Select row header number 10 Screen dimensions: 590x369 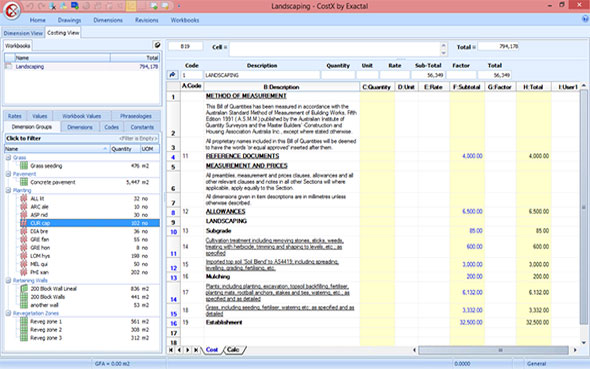pyautogui.click(x=173, y=232)
